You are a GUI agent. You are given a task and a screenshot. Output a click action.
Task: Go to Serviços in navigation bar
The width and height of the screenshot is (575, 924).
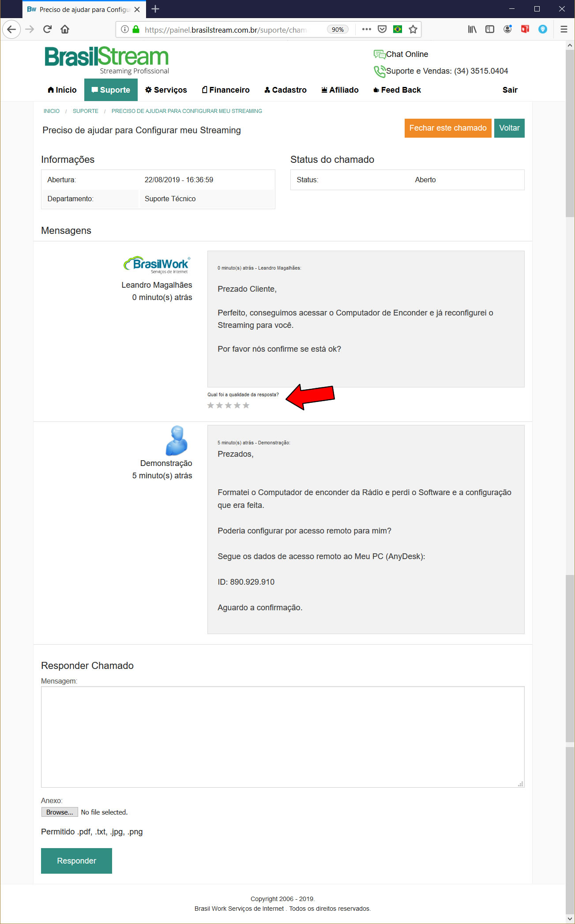166,90
